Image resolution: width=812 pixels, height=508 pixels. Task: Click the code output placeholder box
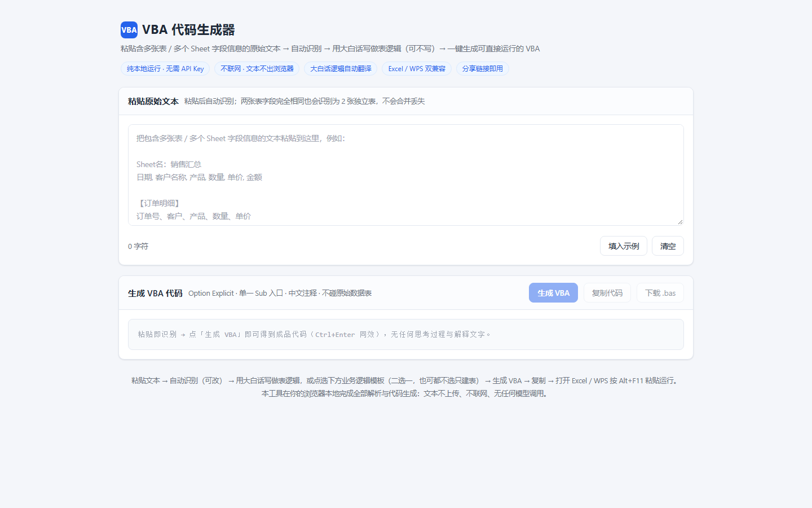(x=406, y=334)
